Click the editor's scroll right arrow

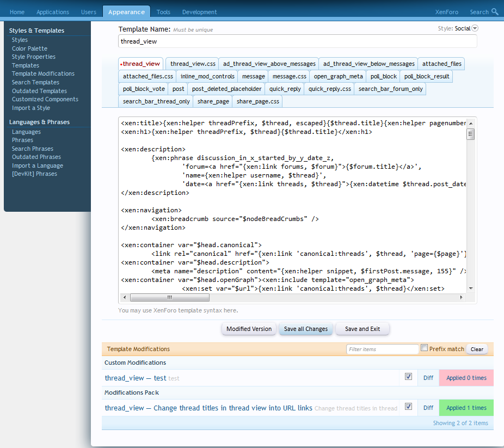click(462, 298)
